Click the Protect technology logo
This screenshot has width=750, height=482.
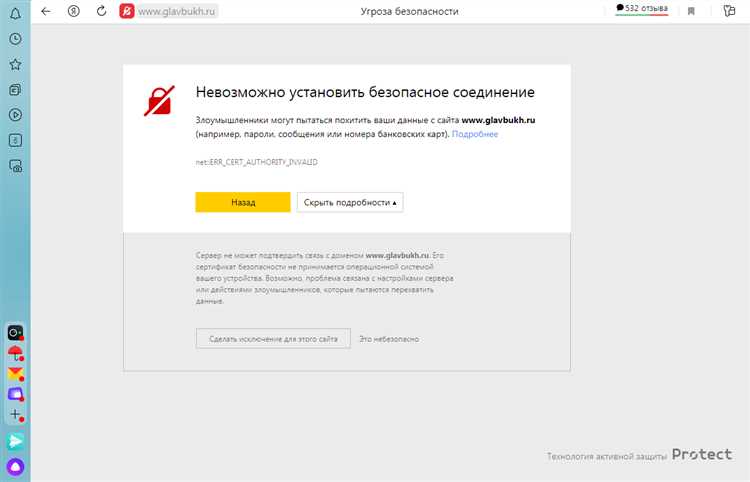(x=702, y=454)
